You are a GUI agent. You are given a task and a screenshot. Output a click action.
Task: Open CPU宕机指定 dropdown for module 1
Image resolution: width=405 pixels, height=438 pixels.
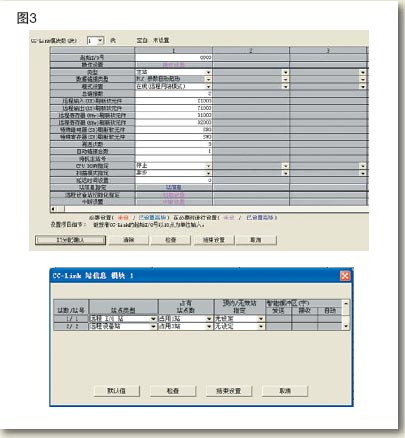click(x=208, y=166)
